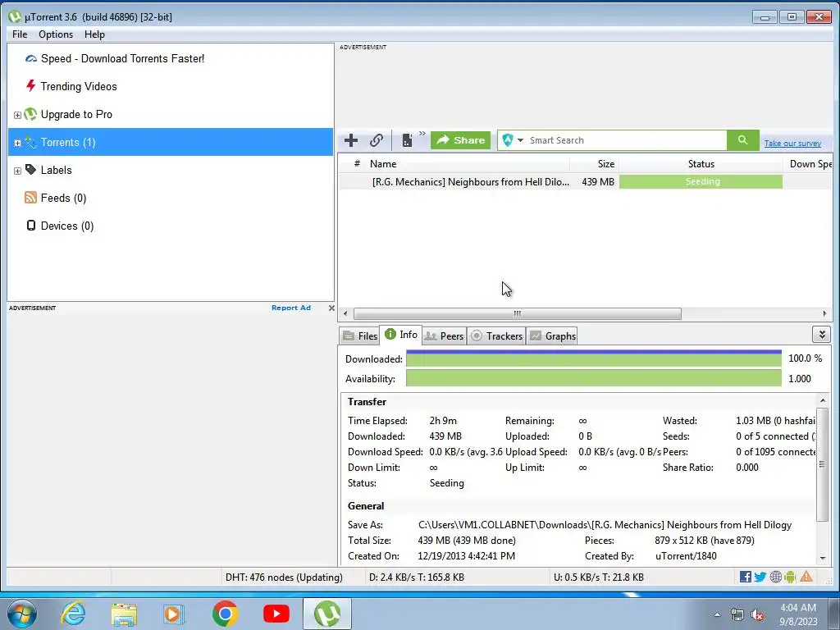Click the Devices phone icon
Screen dimensions: 840x630
click(31, 225)
